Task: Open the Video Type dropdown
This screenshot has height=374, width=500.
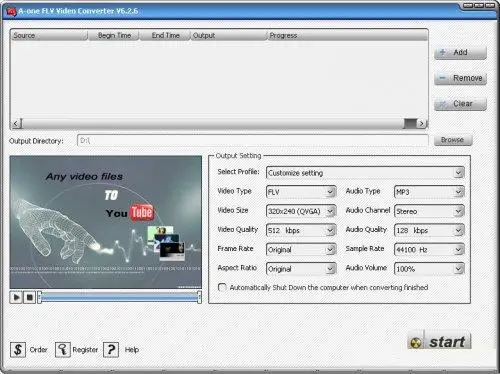Action: [301, 192]
